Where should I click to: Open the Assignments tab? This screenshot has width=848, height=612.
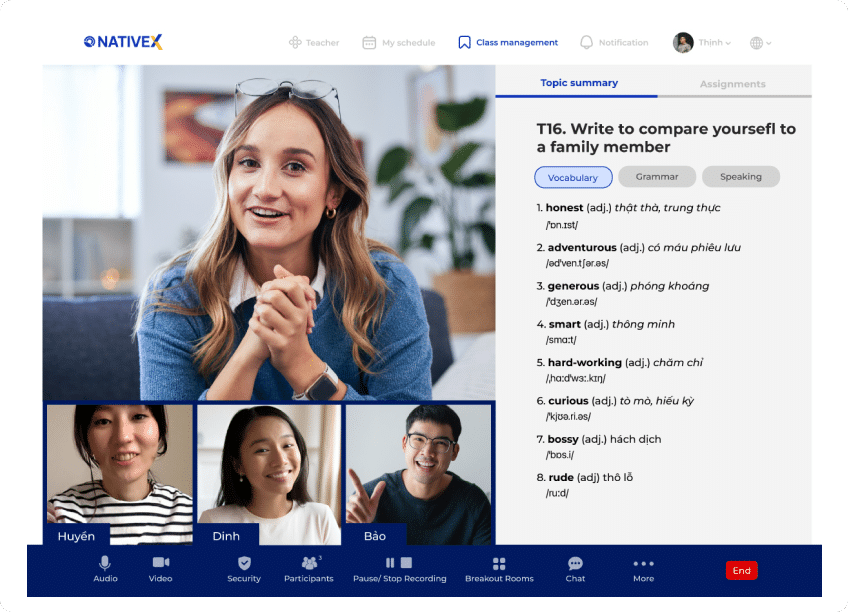coord(732,84)
